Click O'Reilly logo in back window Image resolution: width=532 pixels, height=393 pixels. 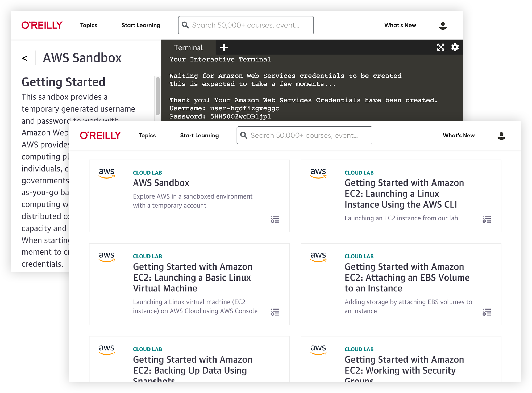coord(42,25)
